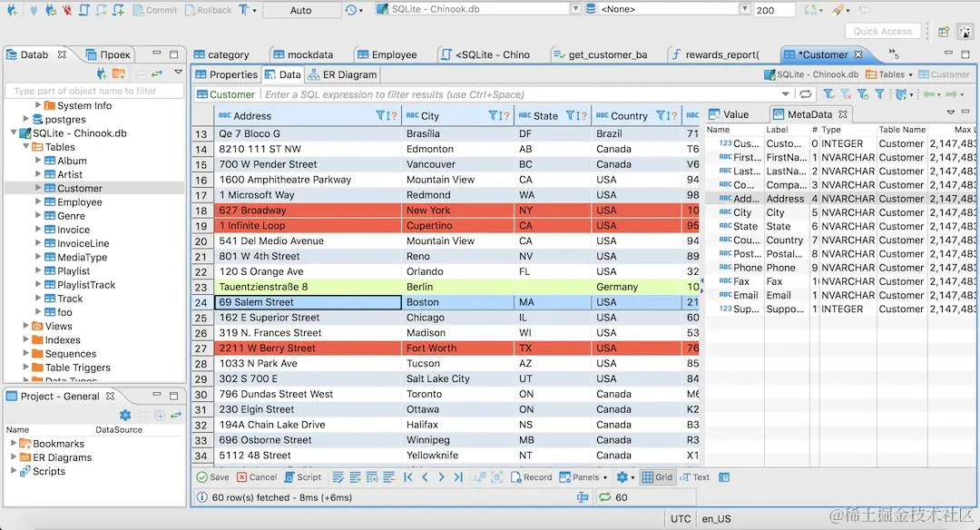Select the Tauentzienstraße 8 address cell
980x530 pixels.
click(x=308, y=287)
